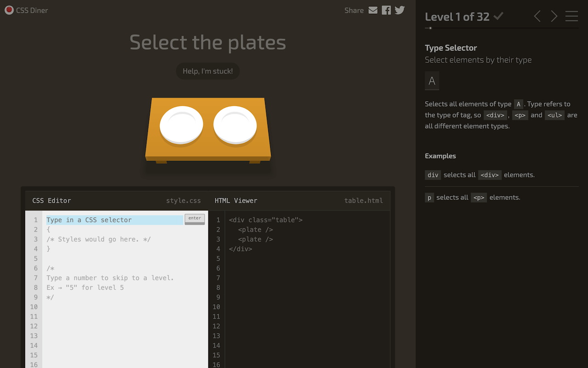The height and width of the screenshot is (368, 588).
Task: Select the table.html label
Action: pyautogui.click(x=363, y=201)
